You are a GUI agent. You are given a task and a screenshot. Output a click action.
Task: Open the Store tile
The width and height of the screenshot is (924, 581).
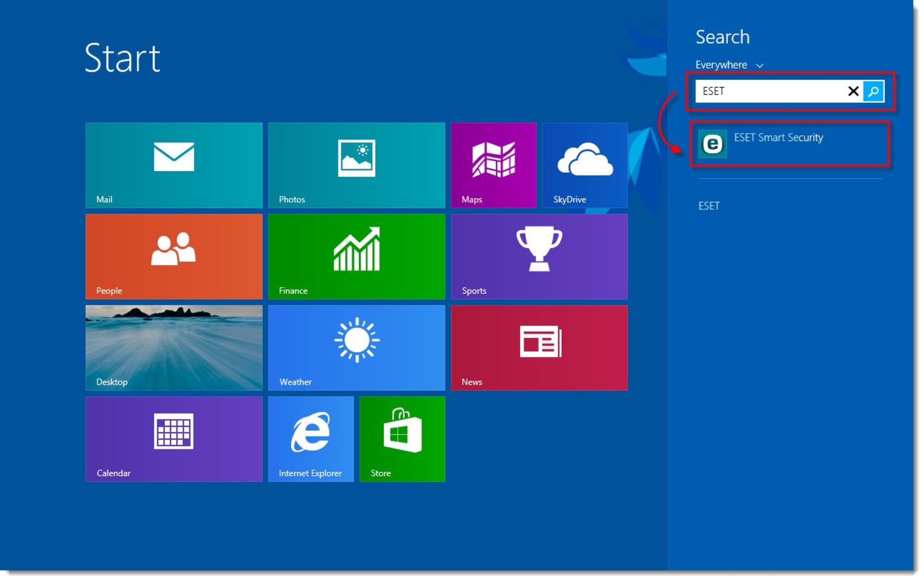pyautogui.click(x=402, y=439)
